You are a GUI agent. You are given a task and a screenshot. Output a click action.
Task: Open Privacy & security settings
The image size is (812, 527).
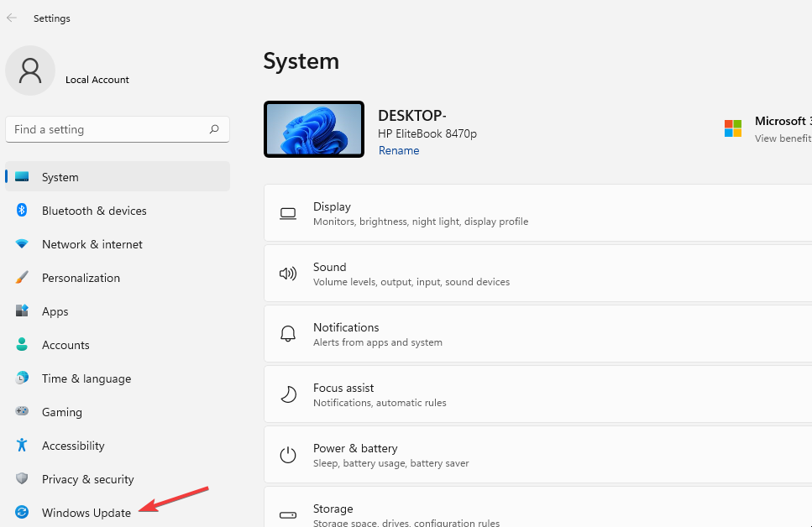(x=88, y=479)
